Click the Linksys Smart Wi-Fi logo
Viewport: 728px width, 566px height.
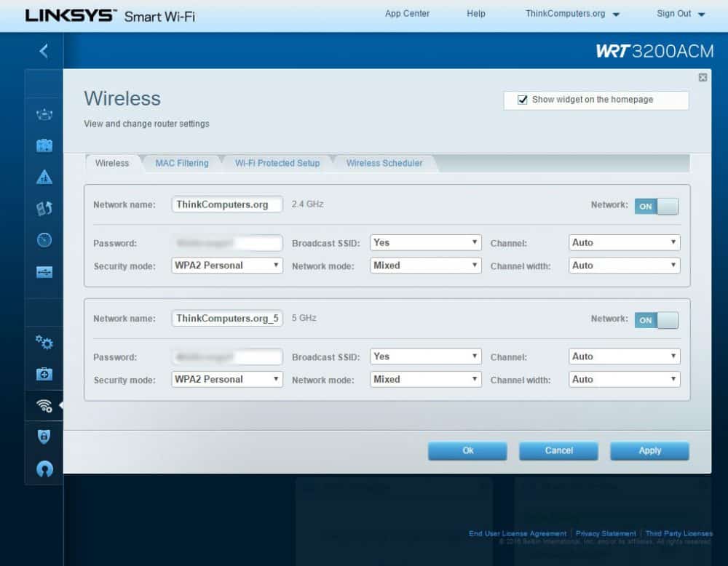[110, 16]
